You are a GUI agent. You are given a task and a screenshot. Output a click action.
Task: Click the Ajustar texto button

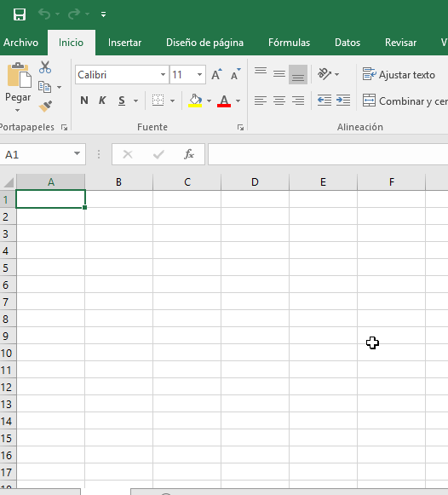point(399,75)
